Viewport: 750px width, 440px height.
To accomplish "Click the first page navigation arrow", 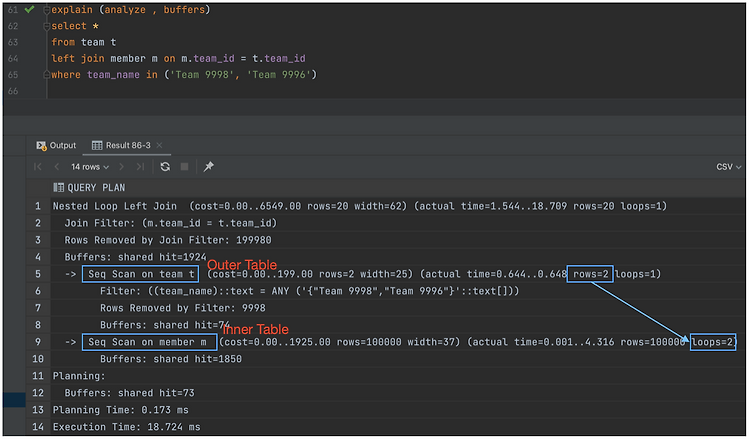I will [x=38, y=167].
